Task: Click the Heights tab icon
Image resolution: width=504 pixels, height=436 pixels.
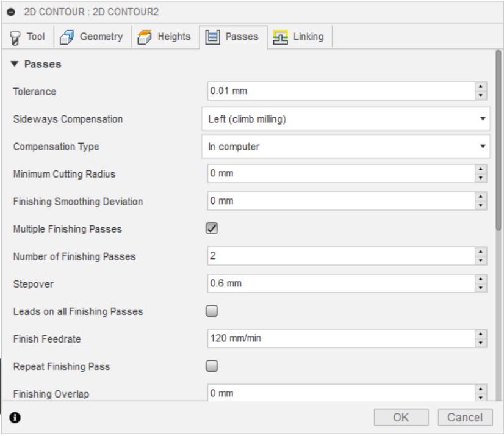Action: (143, 37)
